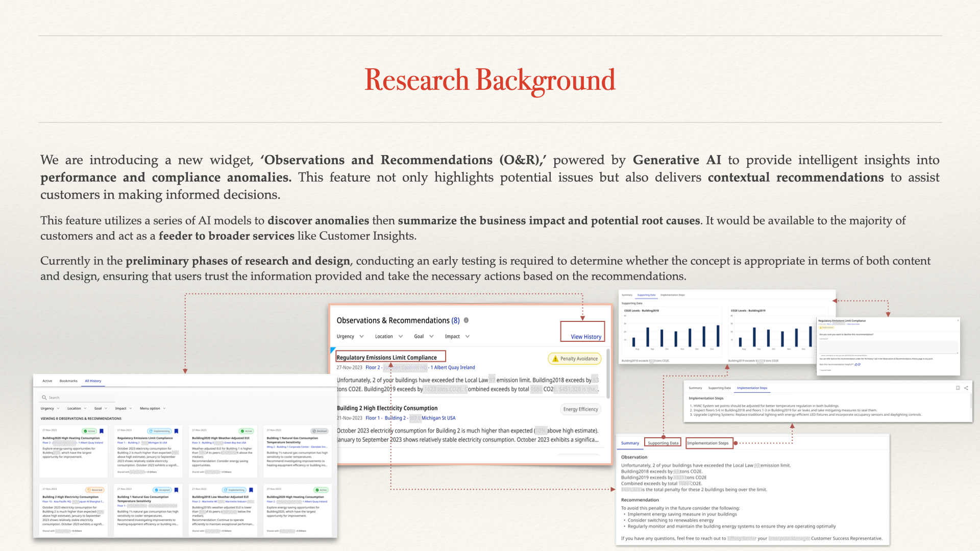The width and height of the screenshot is (980, 551).
Task: Click the warning icon on the Penalty Avoidance badge
Action: tap(555, 359)
